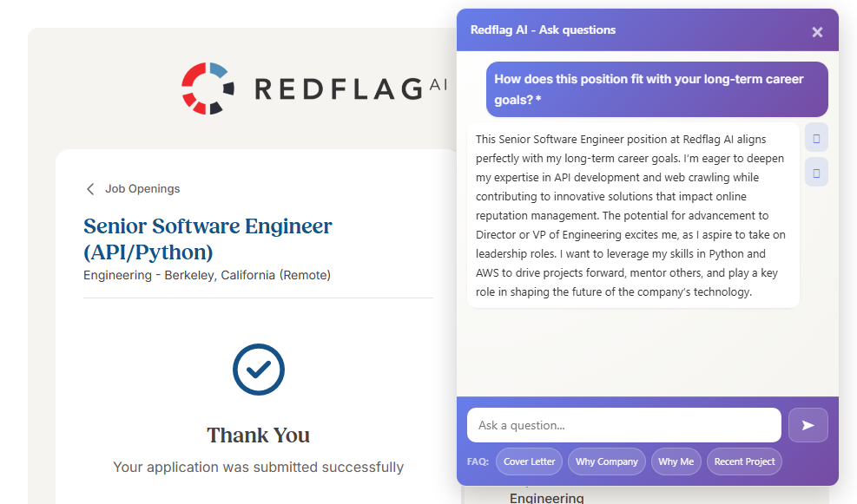
Task: Focus the "Ask a question..." input field
Action: click(623, 425)
